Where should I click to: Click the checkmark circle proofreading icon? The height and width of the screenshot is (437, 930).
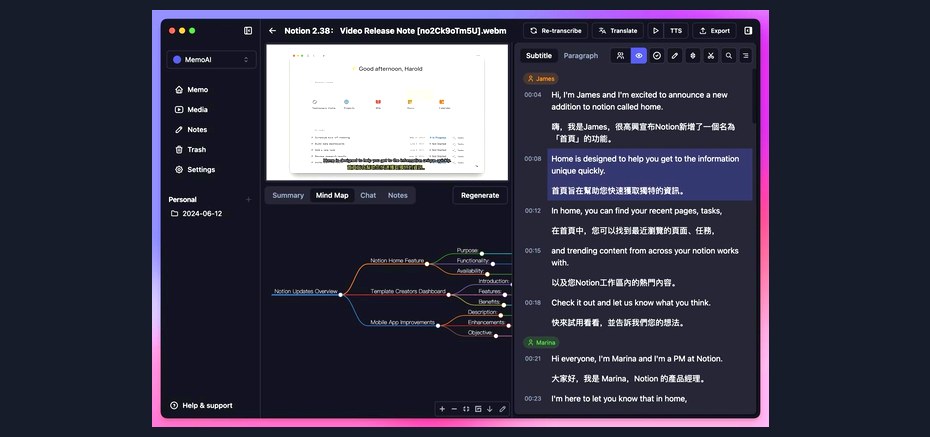pyautogui.click(x=657, y=56)
